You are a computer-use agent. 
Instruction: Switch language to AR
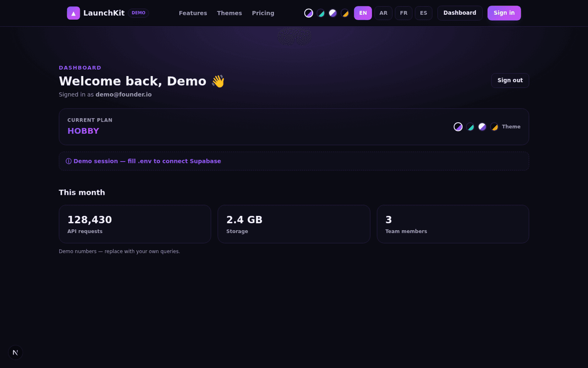pos(383,13)
